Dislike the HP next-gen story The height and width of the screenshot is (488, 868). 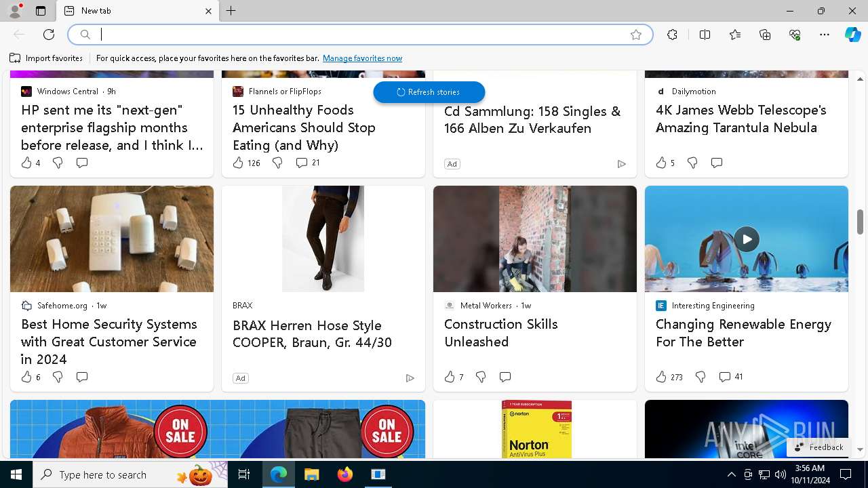click(58, 163)
